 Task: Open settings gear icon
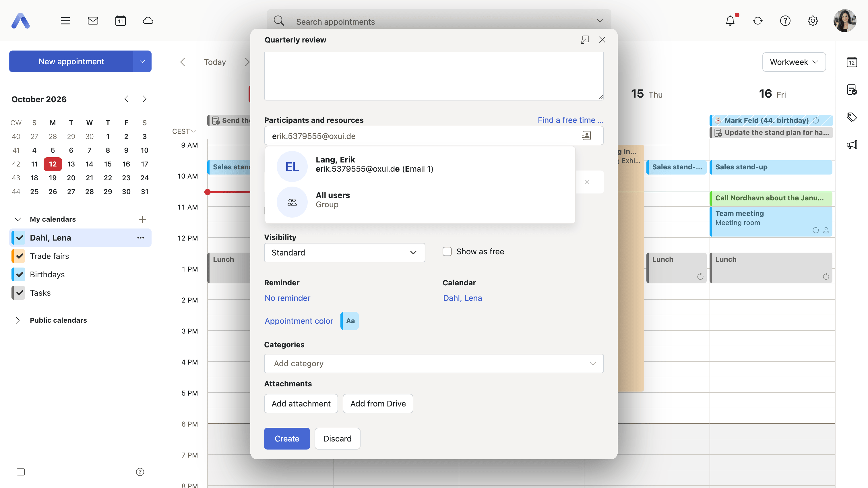click(813, 21)
